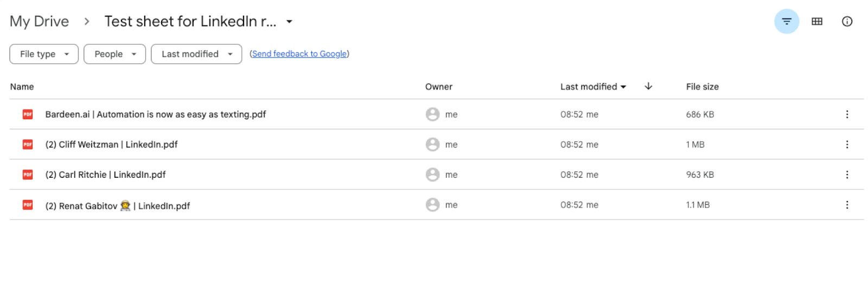Open more actions for Cliff Weitzman pdf
868x284 pixels.
click(x=847, y=145)
